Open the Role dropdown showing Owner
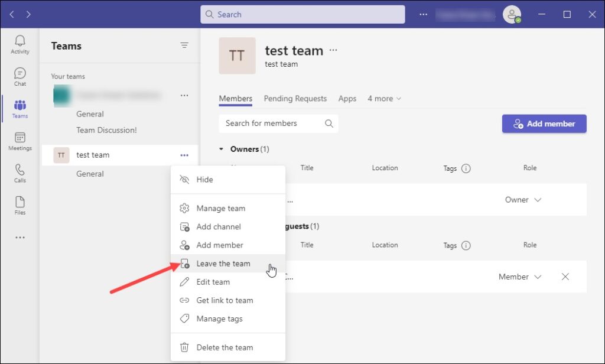The height and width of the screenshot is (364, 605). (x=523, y=200)
